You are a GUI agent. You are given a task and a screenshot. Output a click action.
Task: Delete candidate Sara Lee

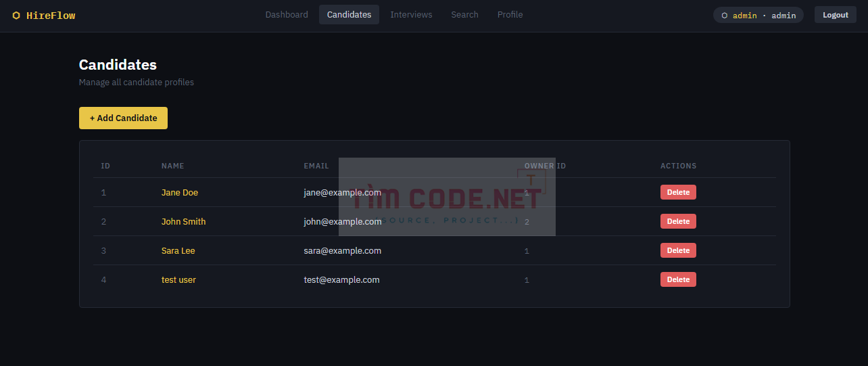(x=678, y=250)
